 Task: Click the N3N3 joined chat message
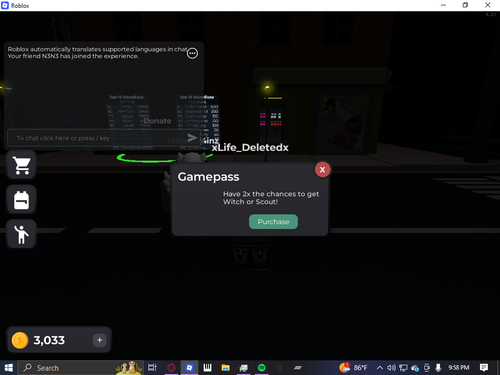click(x=73, y=56)
